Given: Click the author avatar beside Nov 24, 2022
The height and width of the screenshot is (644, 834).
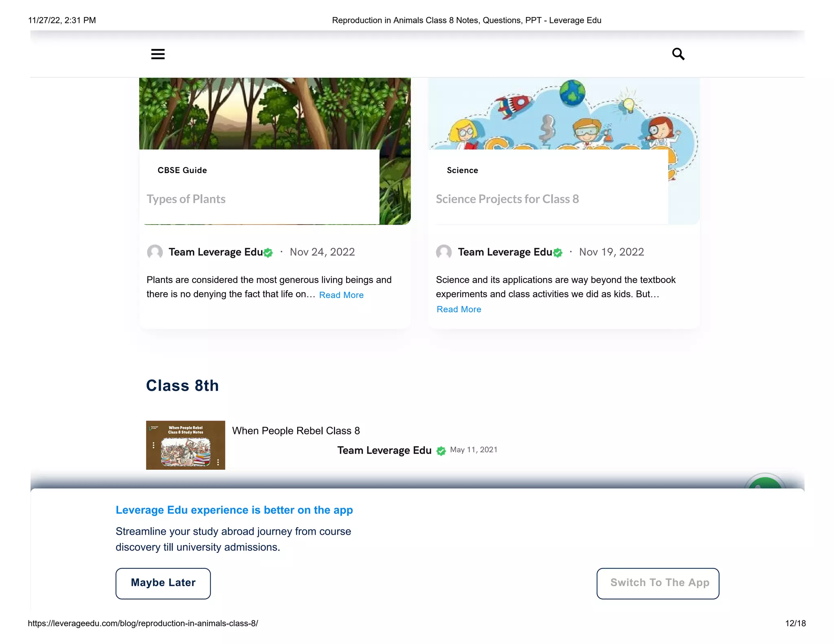Looking at the screenshot, I should coord(155,252).
